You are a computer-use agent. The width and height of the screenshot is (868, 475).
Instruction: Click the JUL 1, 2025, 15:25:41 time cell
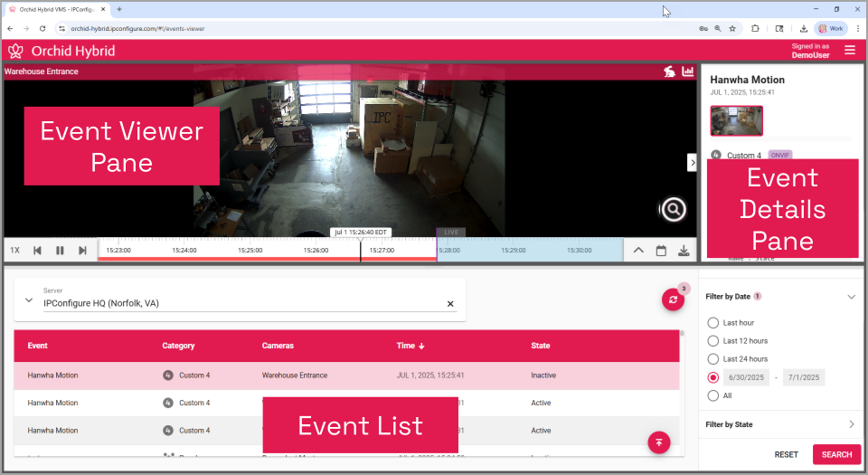tap(430, 375)
